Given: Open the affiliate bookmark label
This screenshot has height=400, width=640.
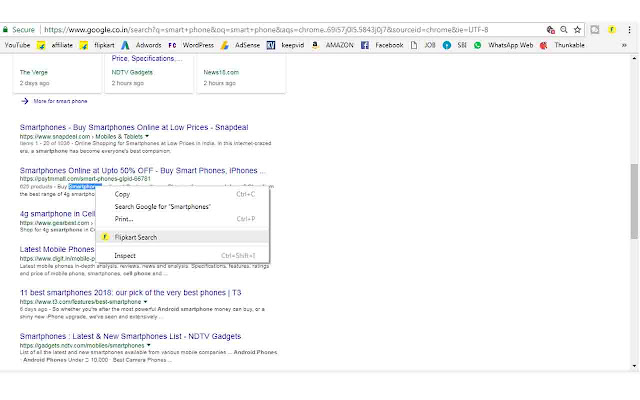Looking at the screenshot, I should (x=62, y=45).
